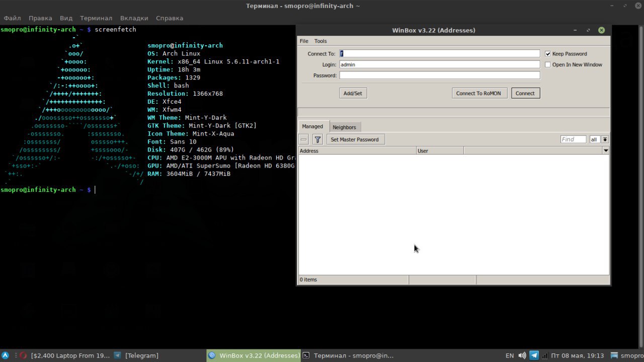Open the Arch Linux applications menu icon

pos(5,355)
